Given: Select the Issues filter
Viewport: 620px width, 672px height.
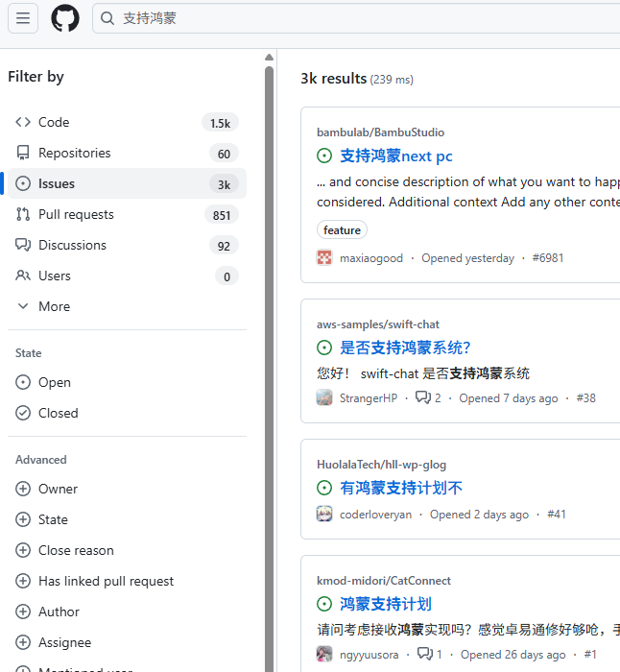Looking at the screenshot, I should (x=127, y=184).
